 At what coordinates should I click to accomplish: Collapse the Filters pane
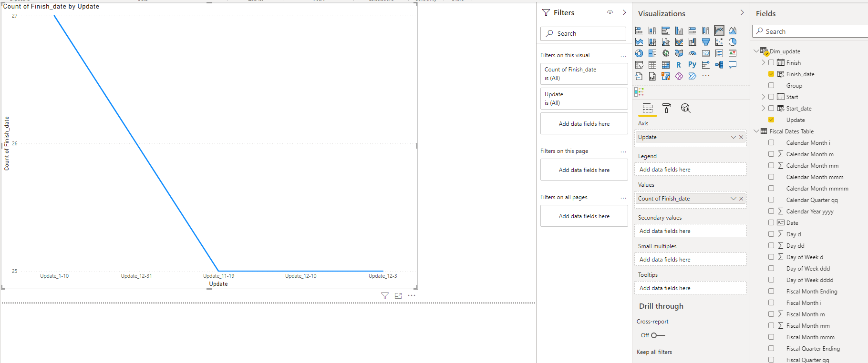pyautogui.click(x=624, y=12)
